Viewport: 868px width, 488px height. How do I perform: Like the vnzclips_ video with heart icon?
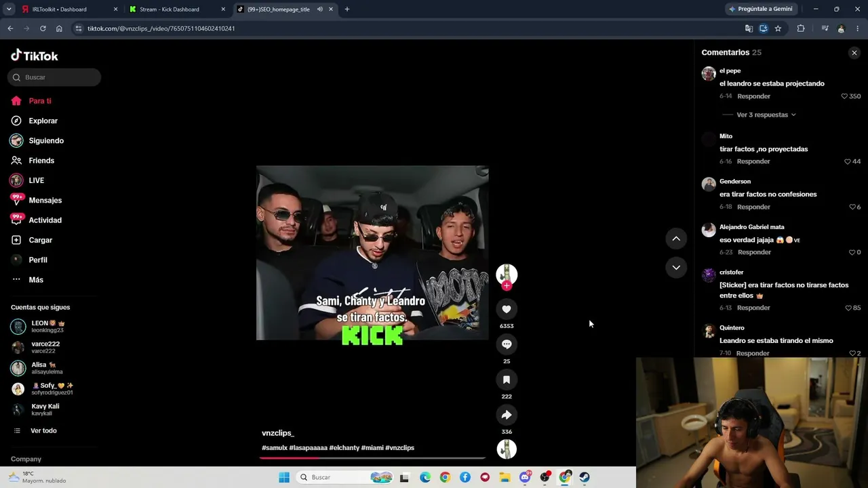pyautogui.click(x=507, y=309)
